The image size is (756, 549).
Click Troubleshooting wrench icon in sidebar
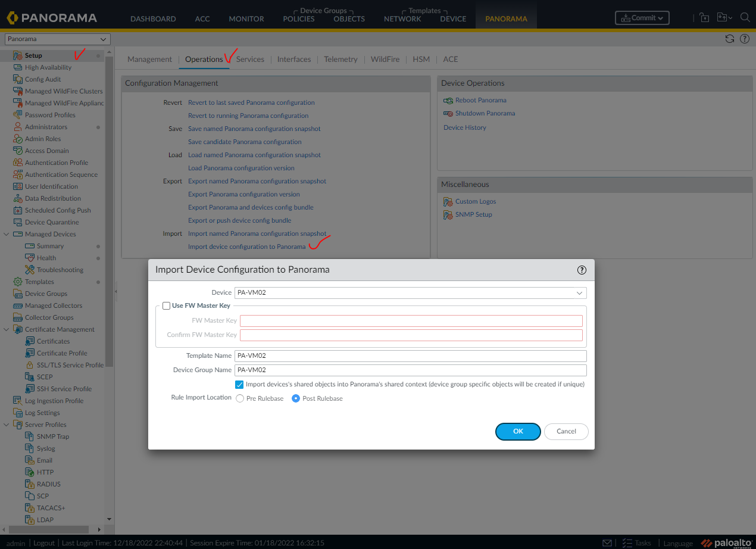pyautogui.click(x=30, y=270)
